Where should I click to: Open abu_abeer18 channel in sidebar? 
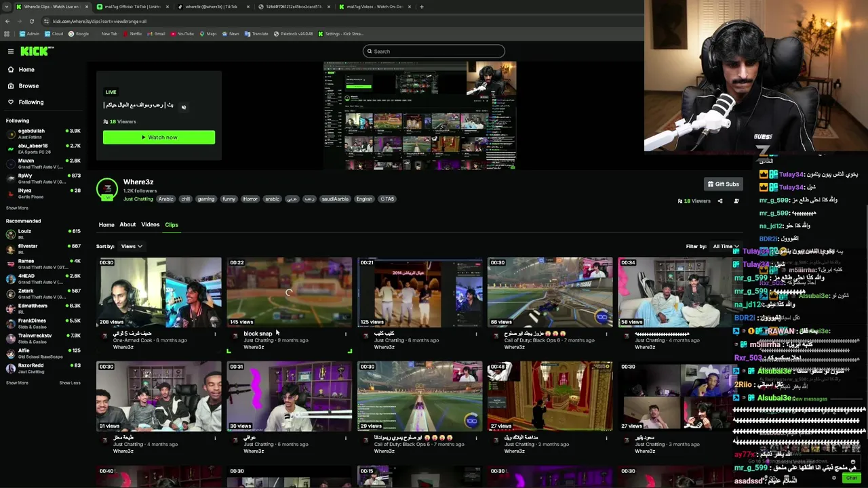(x=43, y=148)
